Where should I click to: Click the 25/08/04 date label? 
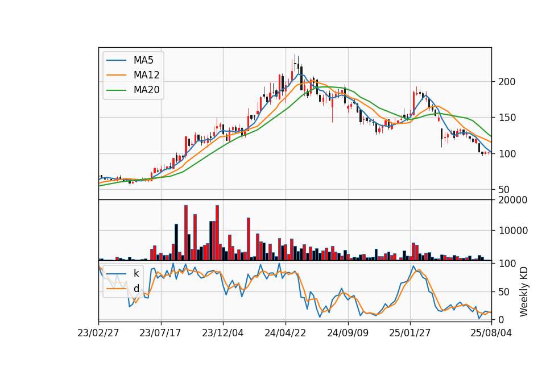coord(491,333)
